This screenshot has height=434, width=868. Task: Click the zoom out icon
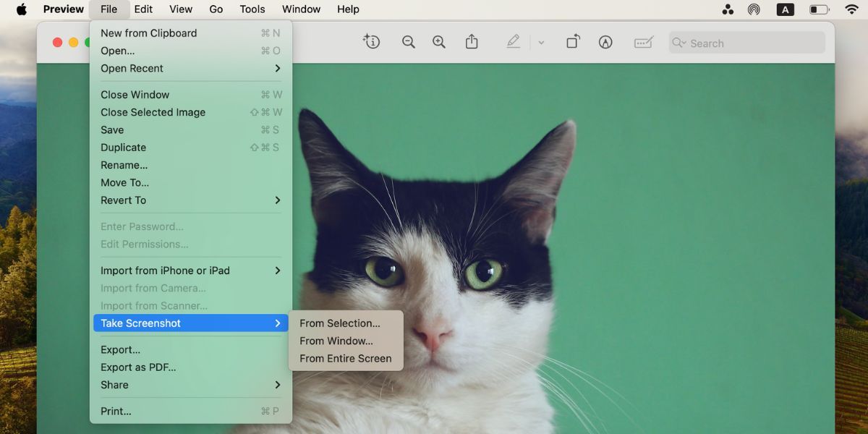(x=409, y=41)
